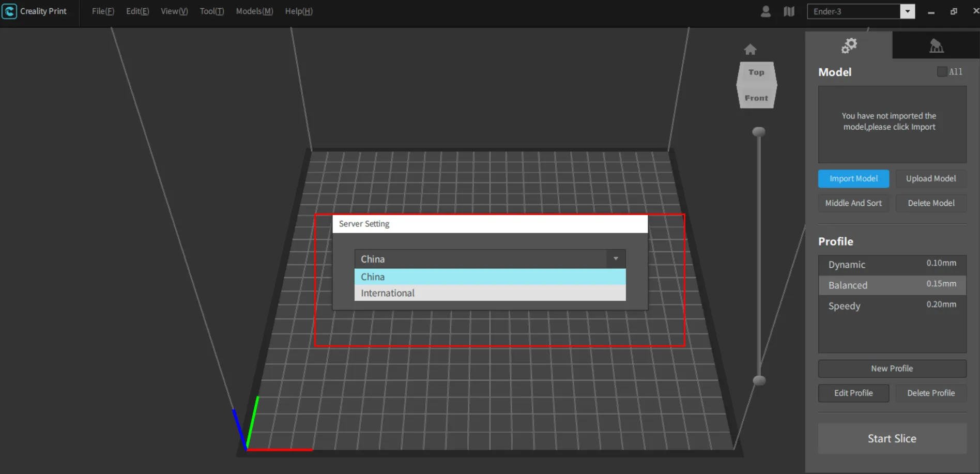Toggle the All models checkbox
The width and height of the screenshot is (980, 474).
point(942,72)
